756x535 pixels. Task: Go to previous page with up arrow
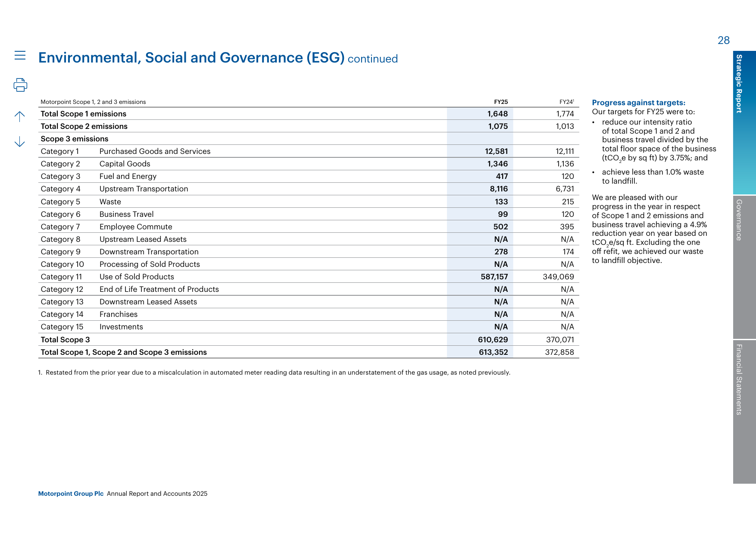click(x=20, y=116)
